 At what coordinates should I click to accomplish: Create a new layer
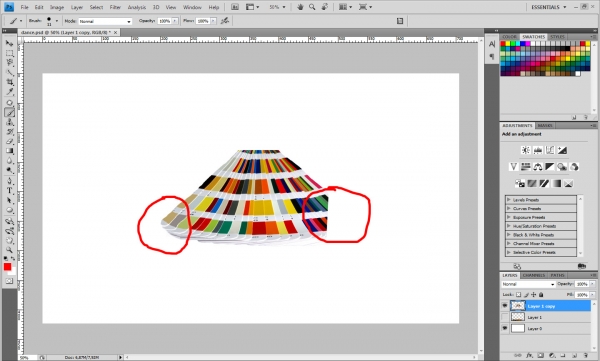click(x=574, y=356)
